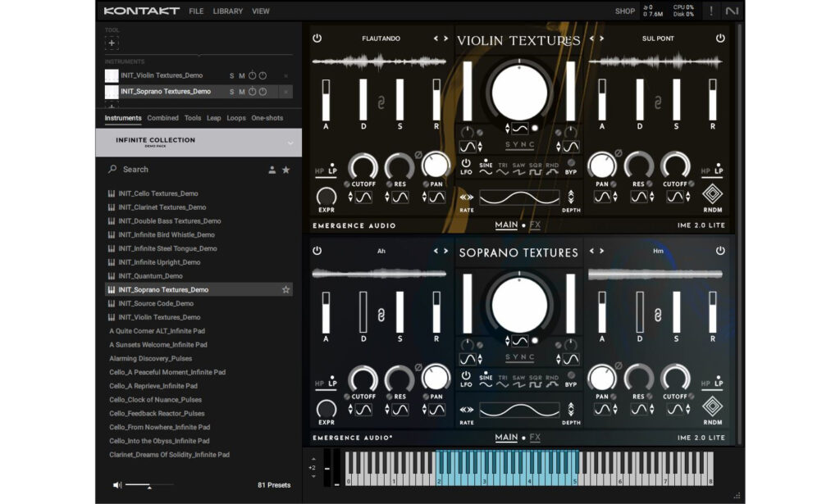The width and height of the screenshot is (840, 504).
Task: Click the Violin Textures large center knob
Action: coord(519,93)
